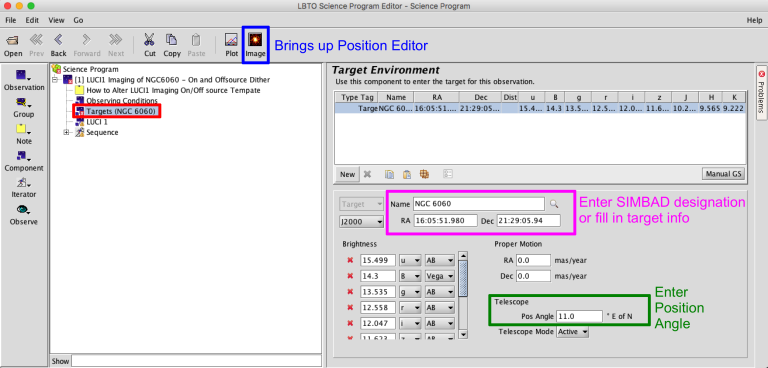Open the Plot elevation chart tool

click(x=231, y=40)
